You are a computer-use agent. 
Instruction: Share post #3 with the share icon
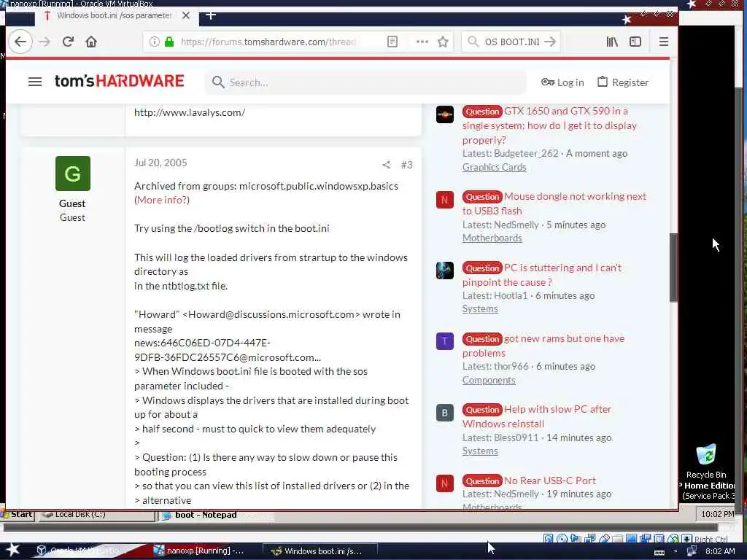tap(387, 165)
